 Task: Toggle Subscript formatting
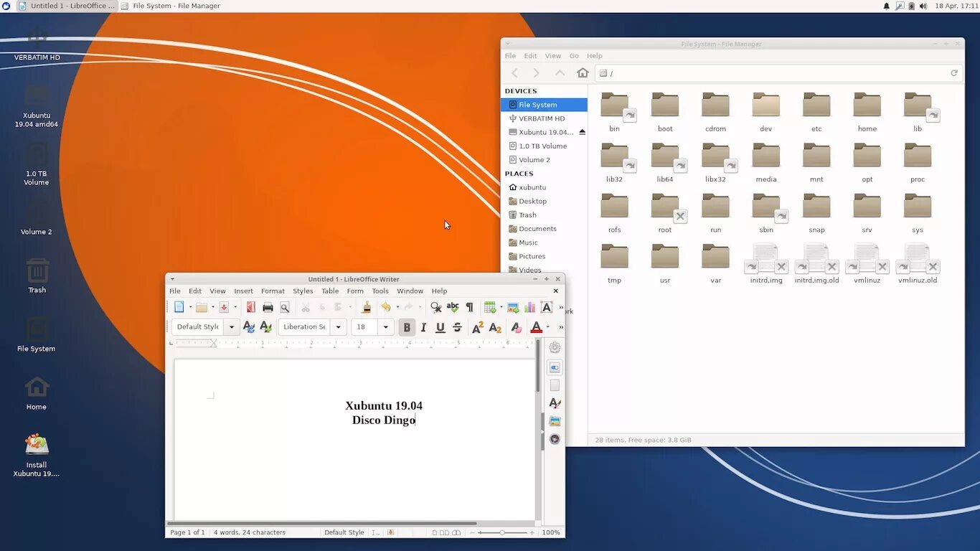tap(495, 327)
